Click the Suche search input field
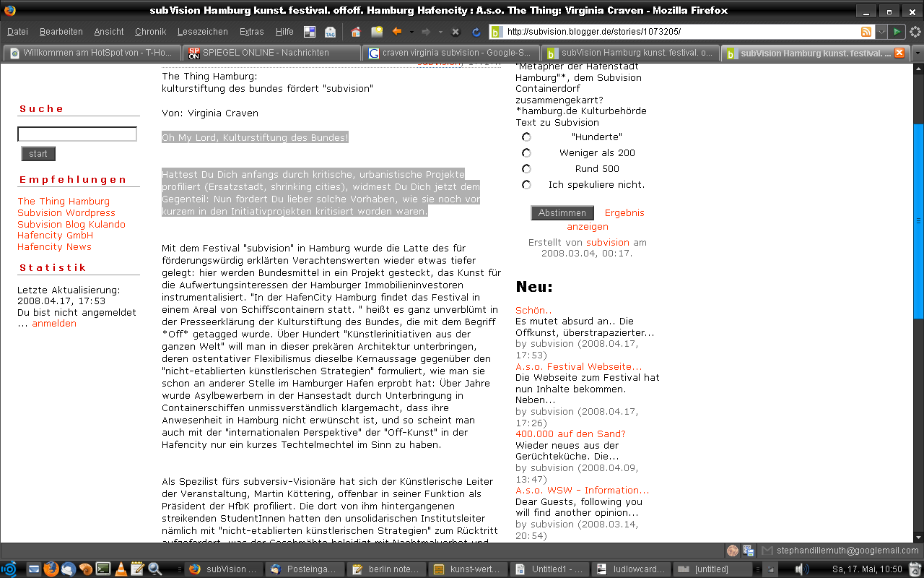 coord(77,134)
